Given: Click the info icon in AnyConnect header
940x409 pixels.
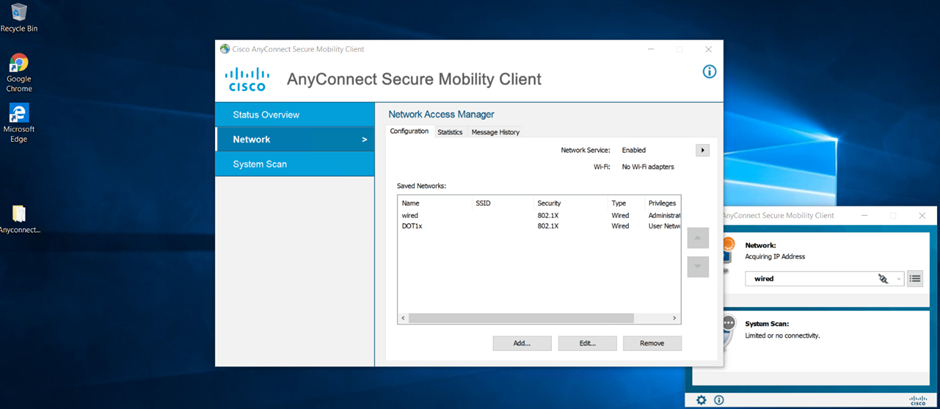Looking at the screenshot, I should coord(709,72).
